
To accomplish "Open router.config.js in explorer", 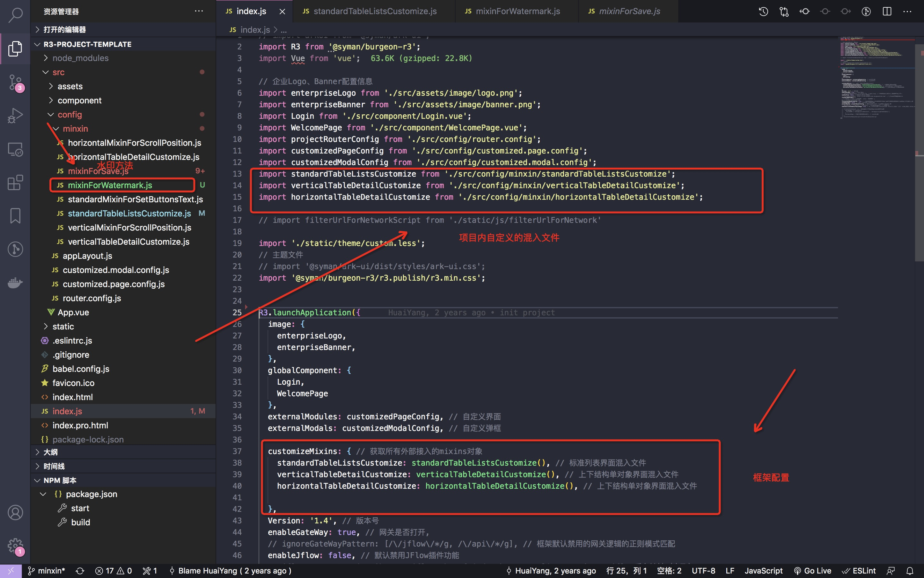I will tap(123, 298).
